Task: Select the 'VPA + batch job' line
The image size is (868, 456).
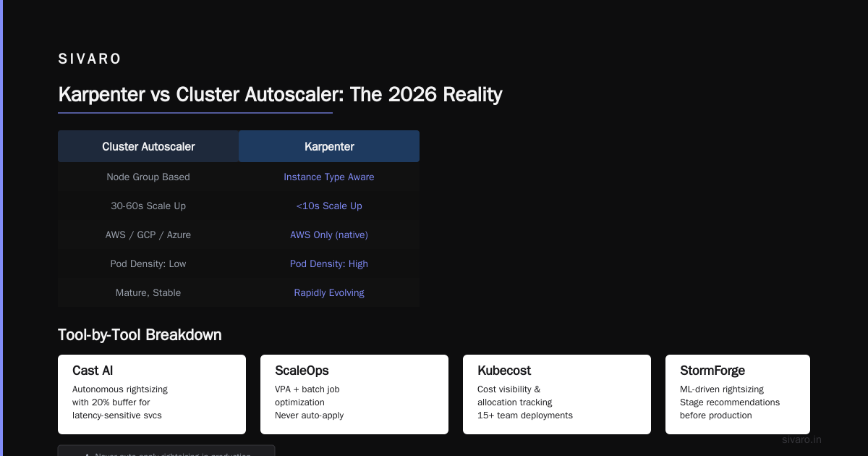Action: click(307, 389)
